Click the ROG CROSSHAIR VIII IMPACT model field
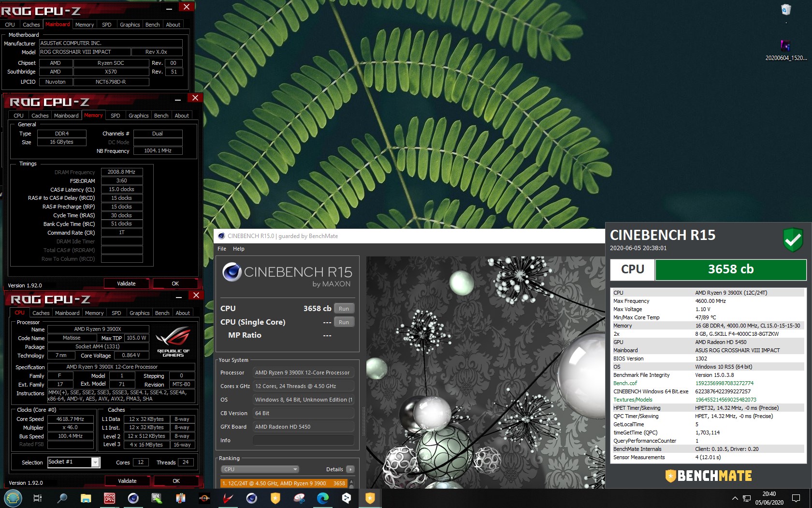 point(85,52)
